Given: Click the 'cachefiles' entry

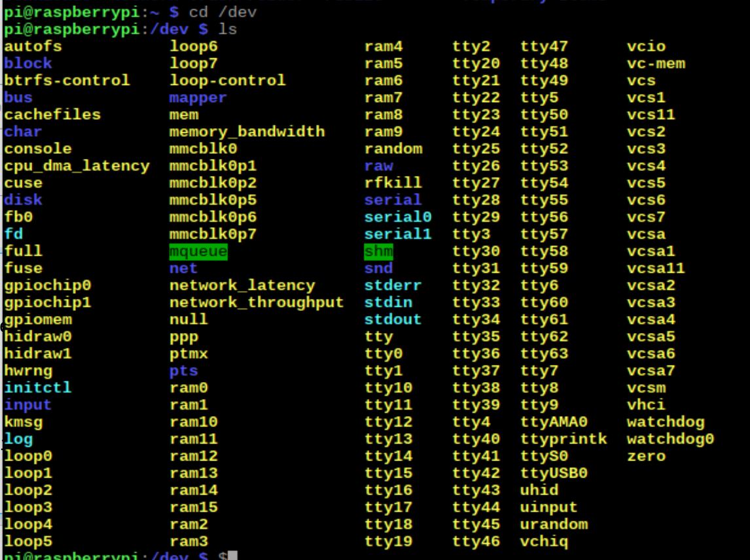Looking at the screenshot, I should point(52,114).
